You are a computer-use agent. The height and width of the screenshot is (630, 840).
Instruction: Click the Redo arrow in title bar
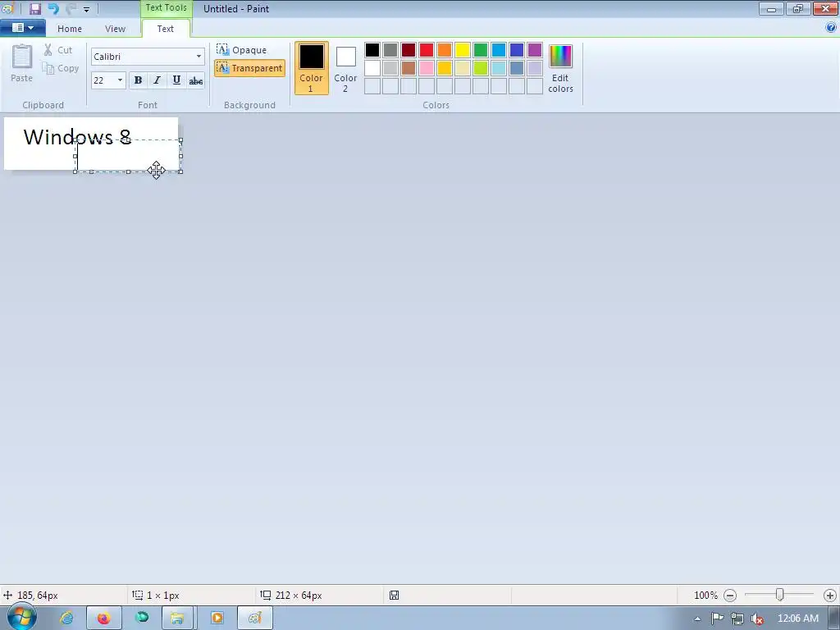coord(71,8)
